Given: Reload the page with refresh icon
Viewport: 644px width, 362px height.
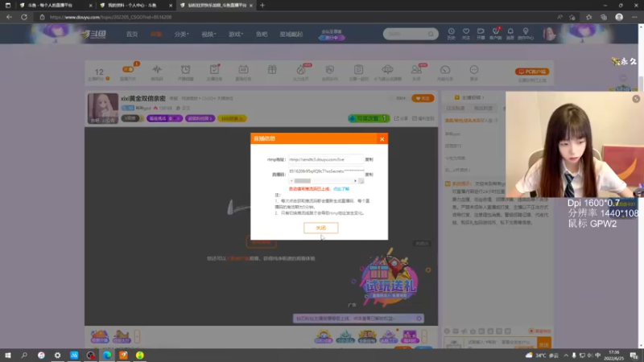Looking at the screenshot, I should tap(24, 17).
